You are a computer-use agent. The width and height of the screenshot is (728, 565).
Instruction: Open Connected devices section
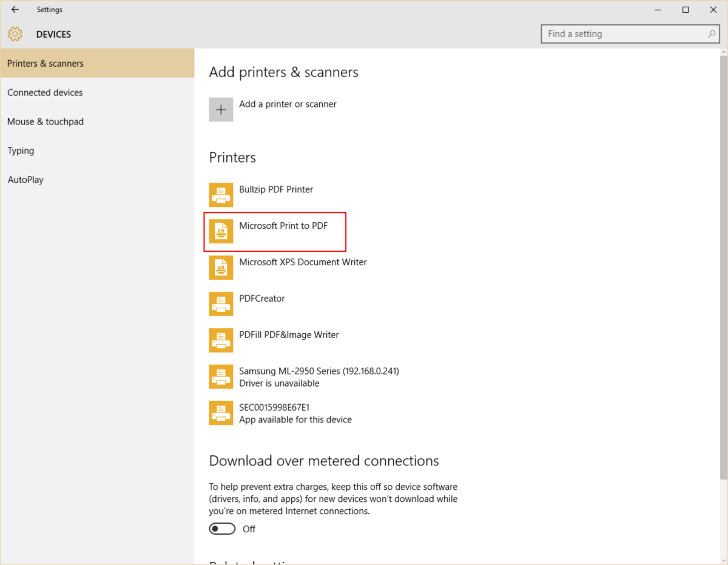97,92
